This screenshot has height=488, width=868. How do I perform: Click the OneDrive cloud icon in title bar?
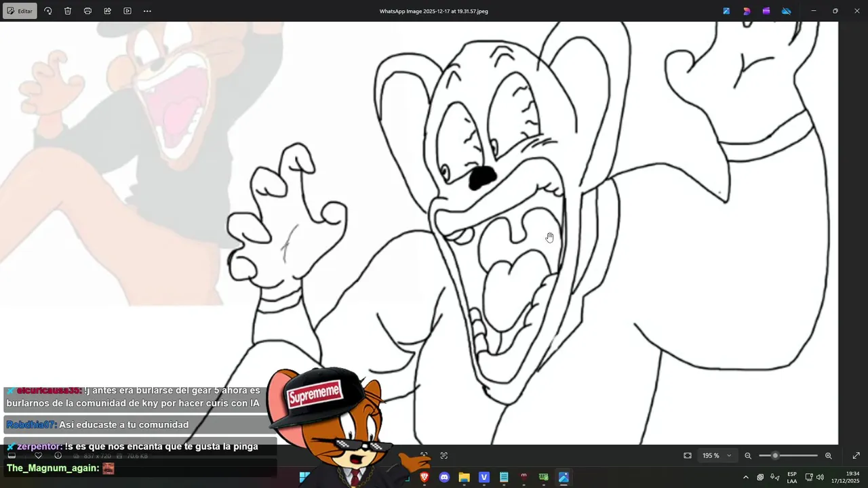[x=787, y=11]
